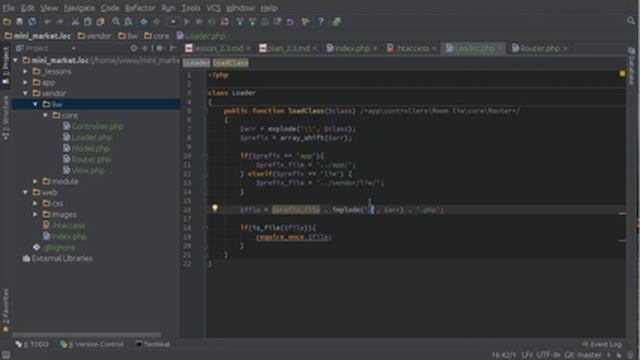The image size is (640, 360).
Task: Expand the module folder
Action: pyautogui.click(x=36, y=181)
